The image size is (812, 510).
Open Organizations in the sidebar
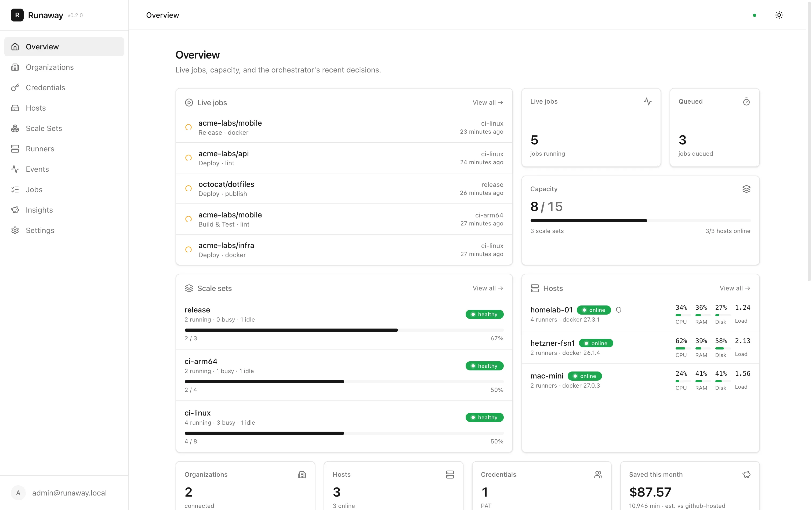pyautogui.click(x=64, y=67)
